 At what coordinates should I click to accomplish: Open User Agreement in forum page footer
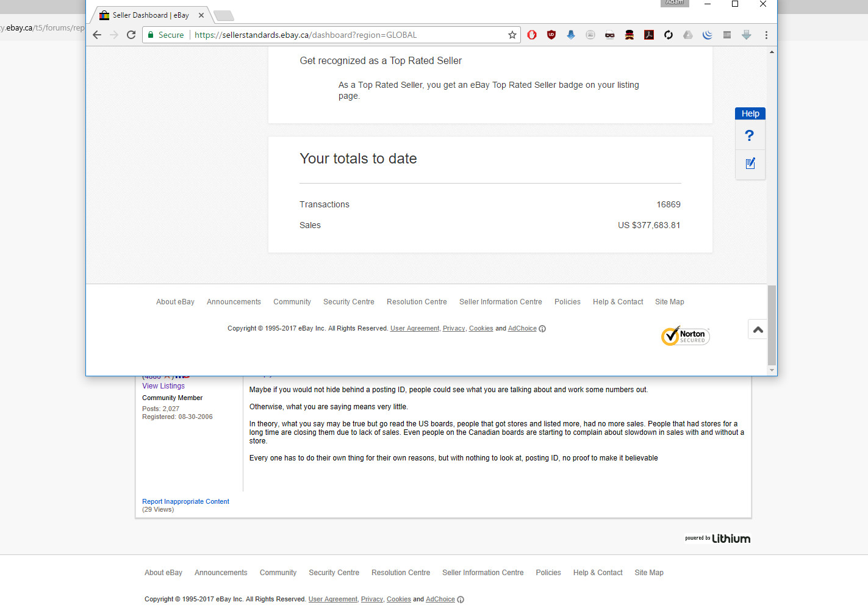tap(333, 600)
